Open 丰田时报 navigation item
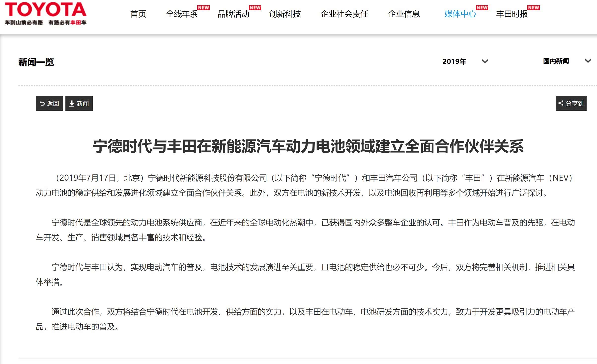The image size is (597, 364). click(x=512, y=14)
